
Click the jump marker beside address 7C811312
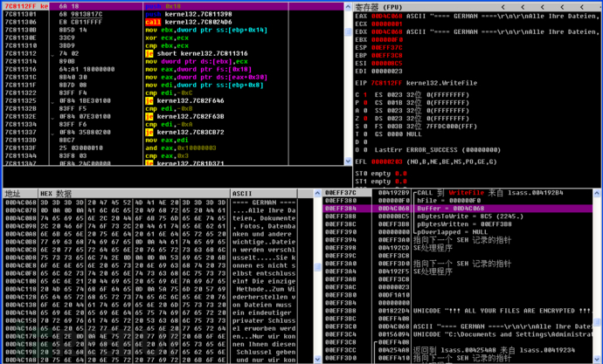(x=52, y=54)
